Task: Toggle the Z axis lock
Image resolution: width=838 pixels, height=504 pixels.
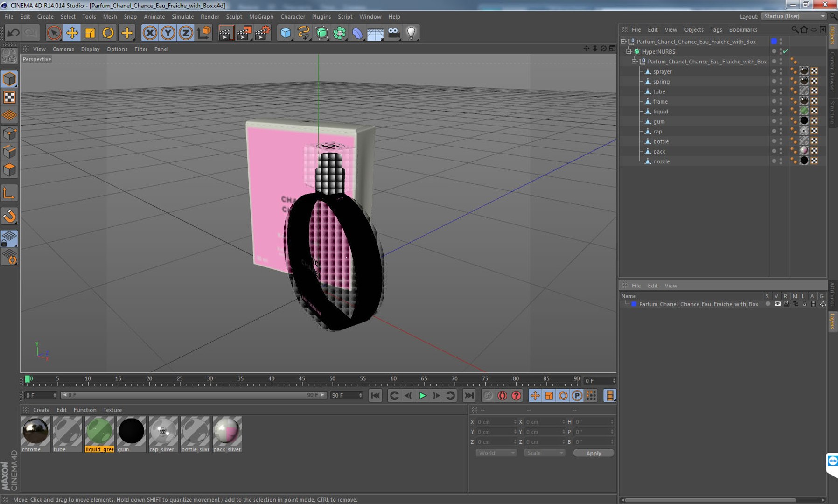Action: coord(186,33)
